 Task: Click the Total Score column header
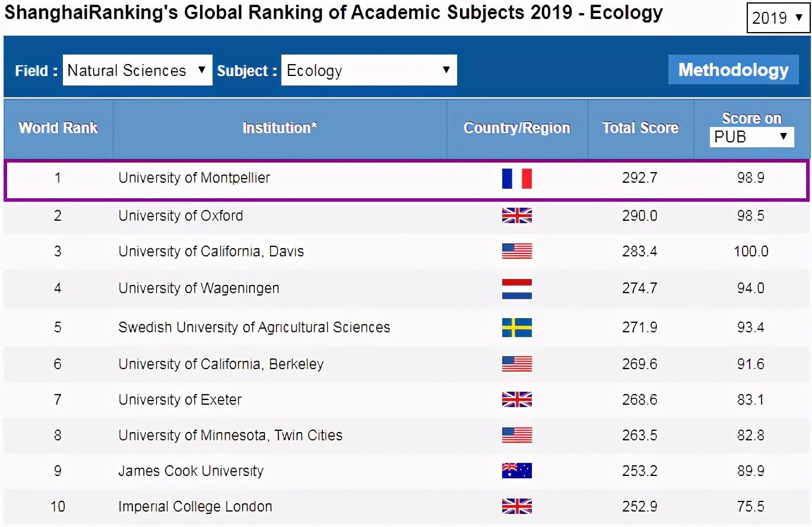640,128
